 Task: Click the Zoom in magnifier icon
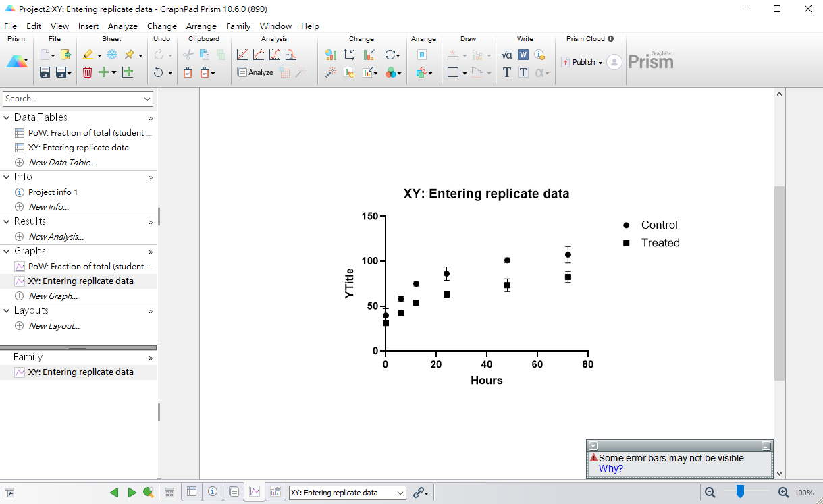[783, 493]
